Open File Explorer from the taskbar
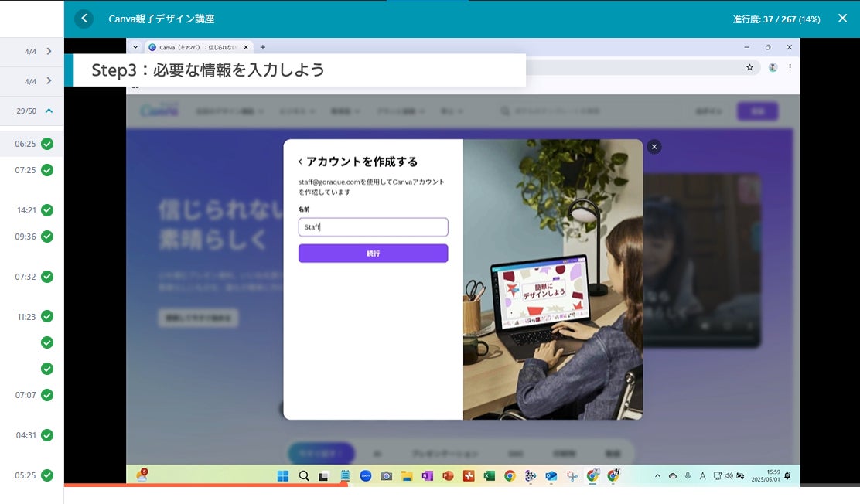This screenshot has height=504, width=860. pos(407,476)
